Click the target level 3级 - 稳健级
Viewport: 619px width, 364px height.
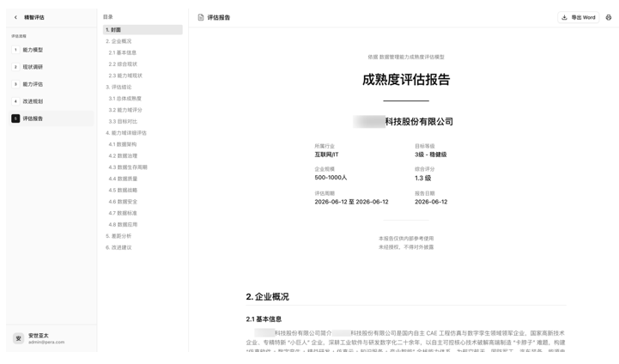point(431,155)
